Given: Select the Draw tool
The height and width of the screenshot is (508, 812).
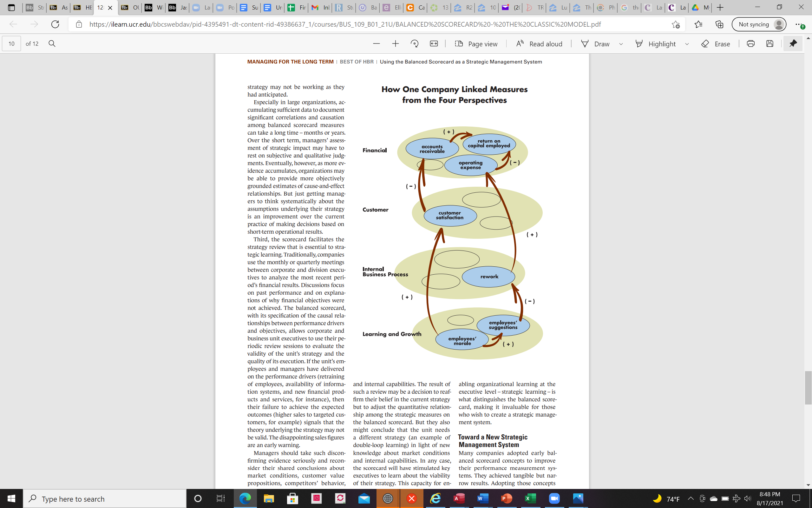Looking at the screenshot, I should (595, 44).
